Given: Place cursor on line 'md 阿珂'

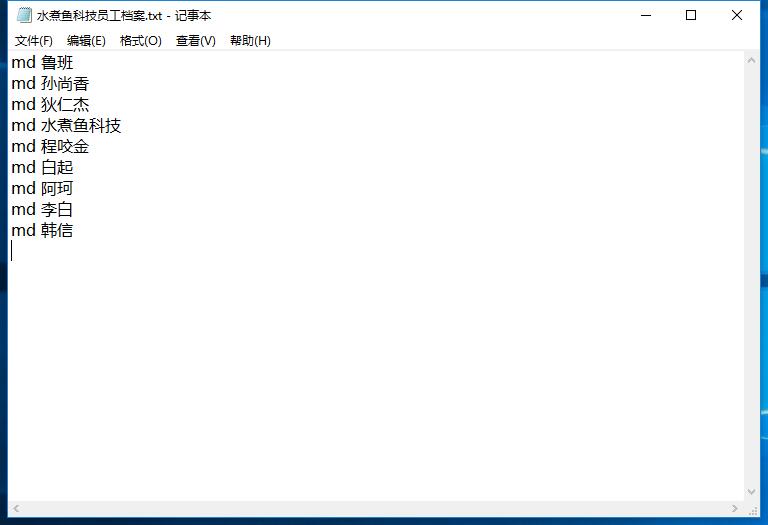Looking at the screenshot, I should click(x=42, y=189).
